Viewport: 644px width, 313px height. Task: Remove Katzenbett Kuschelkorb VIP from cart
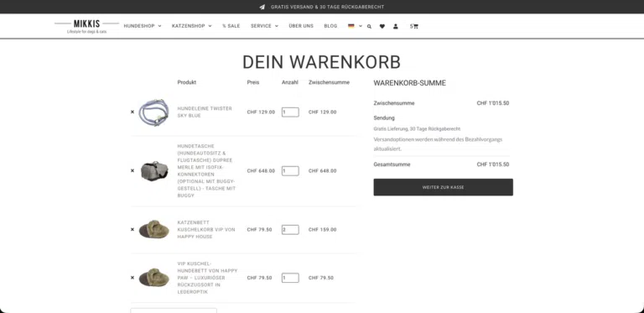[132, 229]
